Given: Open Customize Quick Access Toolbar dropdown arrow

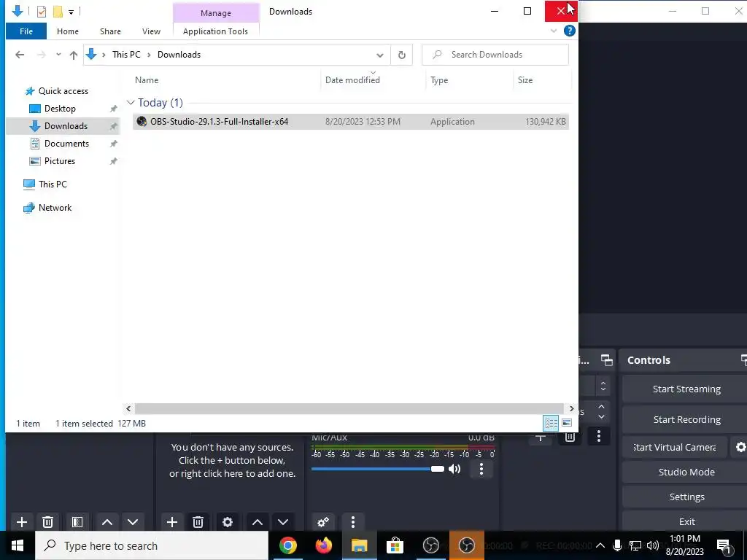Looking at the screenshot, I should (x=71, y=12).
